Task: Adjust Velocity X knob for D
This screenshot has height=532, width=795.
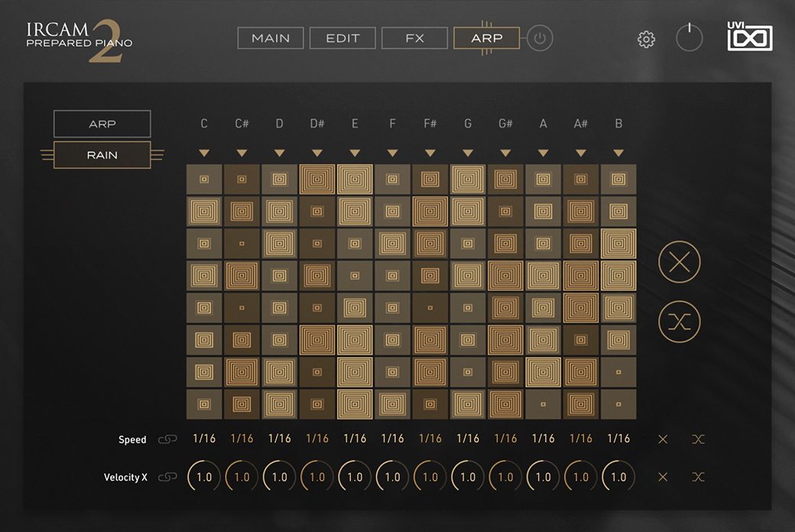Action: pos(279,477)
